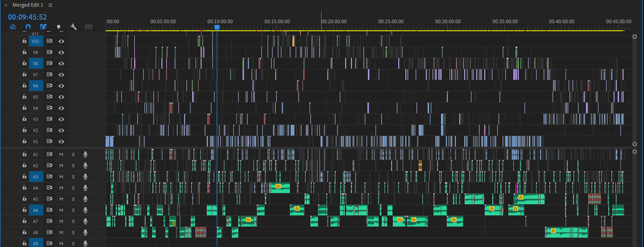The width and height of the screenshot is (644, 247).
Task: Hide track V9 output eye
Action: [x=62, y=52]
